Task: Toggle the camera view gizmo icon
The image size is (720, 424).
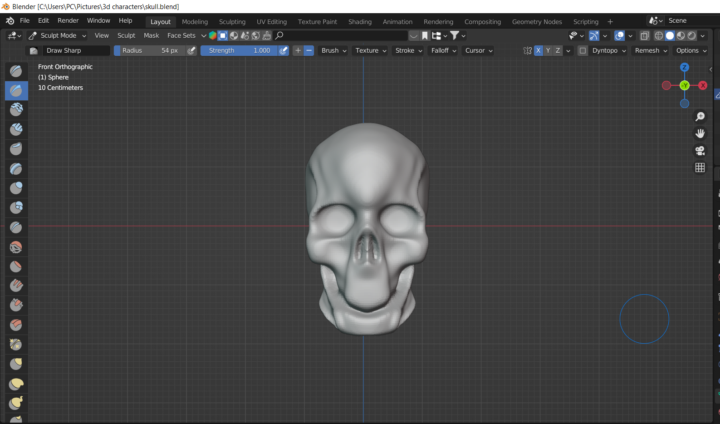Action: 700,150
